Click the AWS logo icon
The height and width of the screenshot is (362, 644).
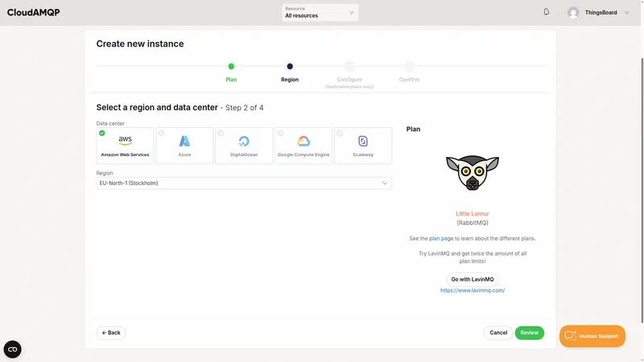126,140
